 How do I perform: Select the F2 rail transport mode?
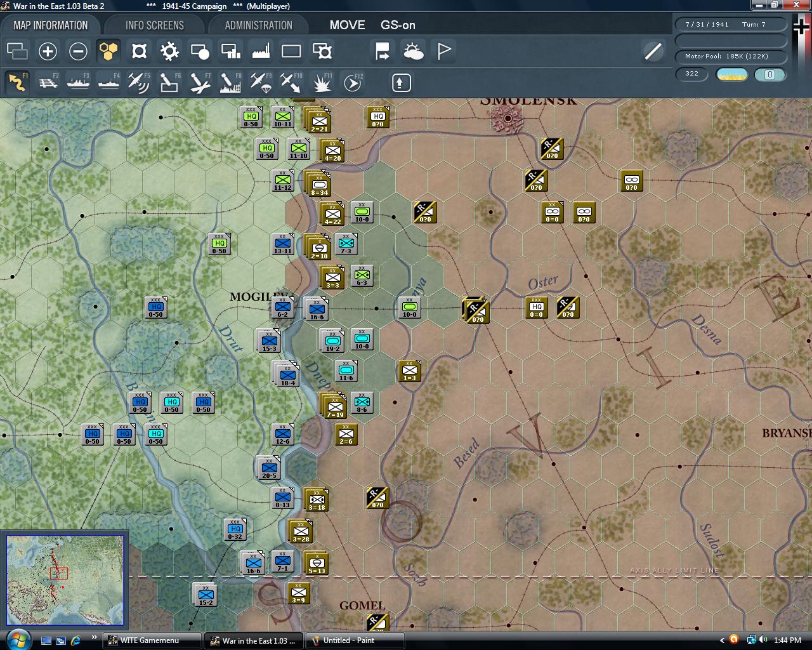click(x=48, y=83)
